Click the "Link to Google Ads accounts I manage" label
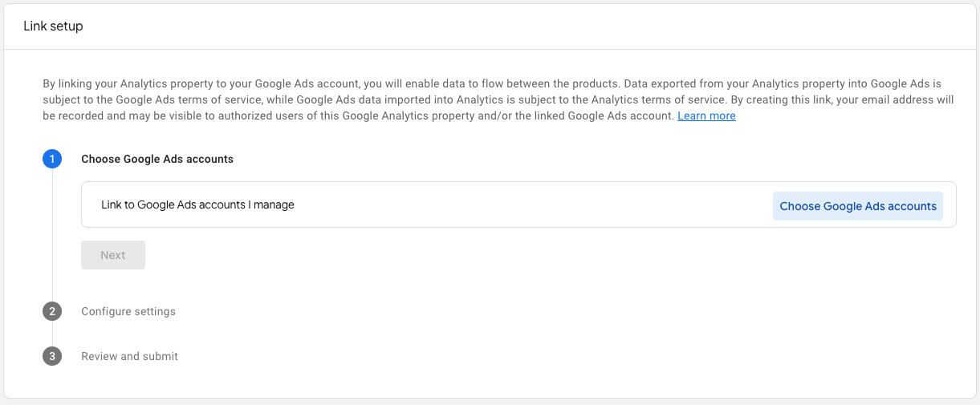This screenshot has height=405, width=980. pos(197,205)
